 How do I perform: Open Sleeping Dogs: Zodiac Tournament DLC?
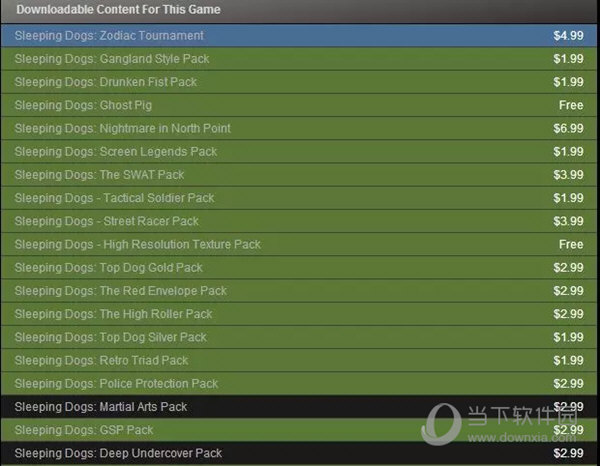tap(299, 36)
